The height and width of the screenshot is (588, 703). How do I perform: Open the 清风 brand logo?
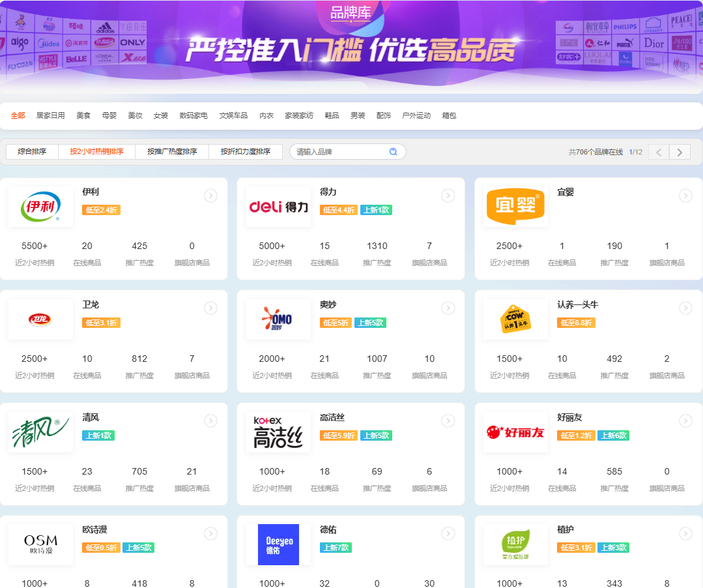[41, 432]
